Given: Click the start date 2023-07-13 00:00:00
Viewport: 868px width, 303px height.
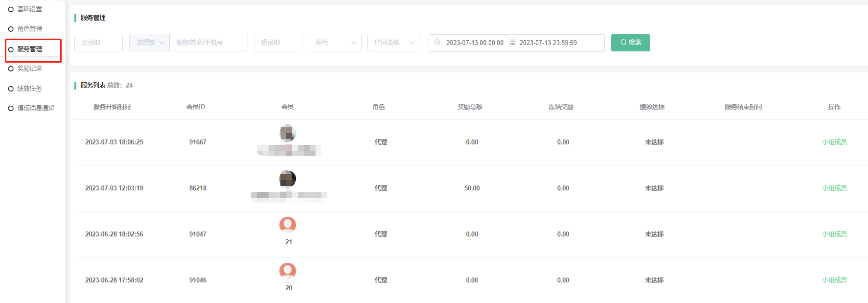Looking at the screenshot, I should click(x=475, y=43).
